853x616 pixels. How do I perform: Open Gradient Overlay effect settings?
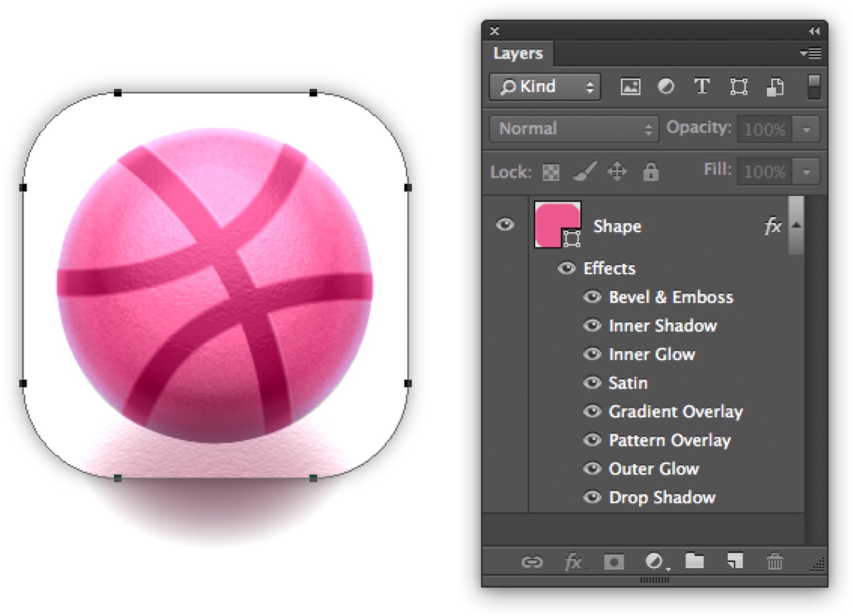676,412
